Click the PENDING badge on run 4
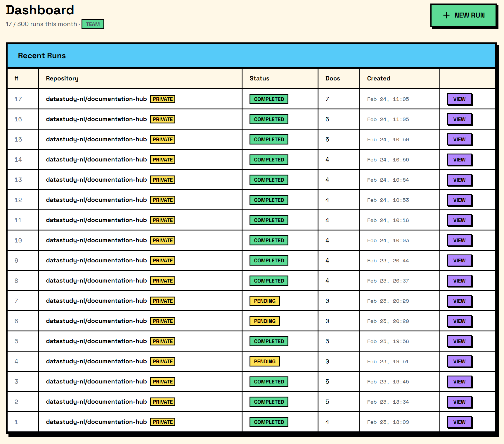Screen dimensions: 504x444 pyautogui.click(x=264, y=361)
